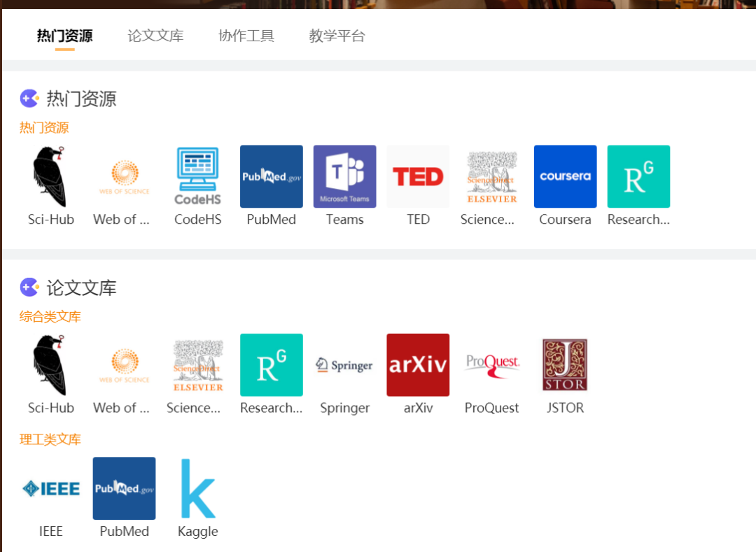Click the TED text label
The height and width of the screenshot is (552, 756).
click(418, 220)
